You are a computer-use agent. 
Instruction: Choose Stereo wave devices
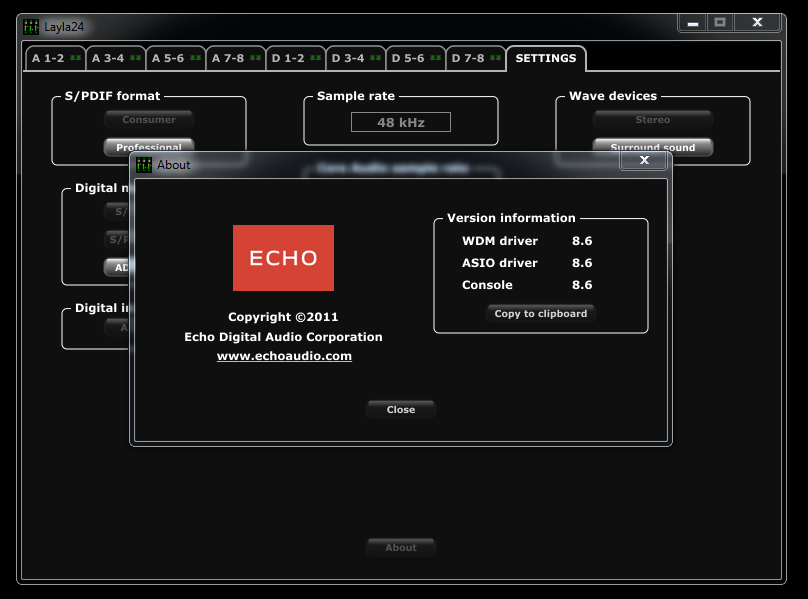(x=653, y=120)
